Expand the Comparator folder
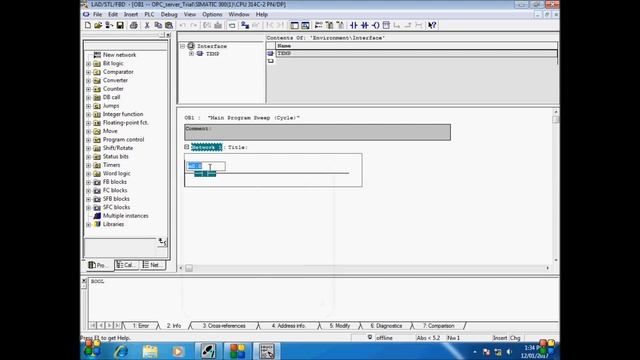 click(89, 72)
